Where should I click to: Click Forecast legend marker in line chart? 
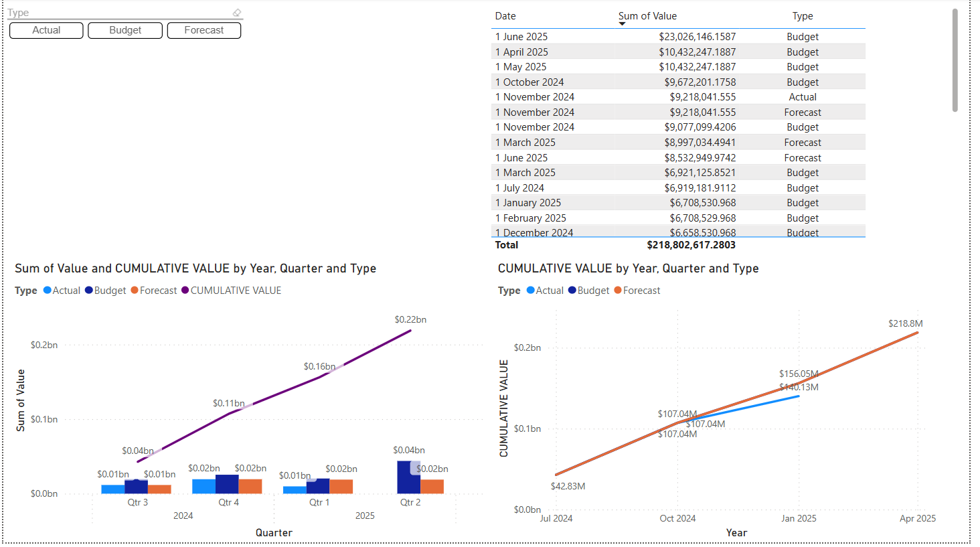[618, 291]
